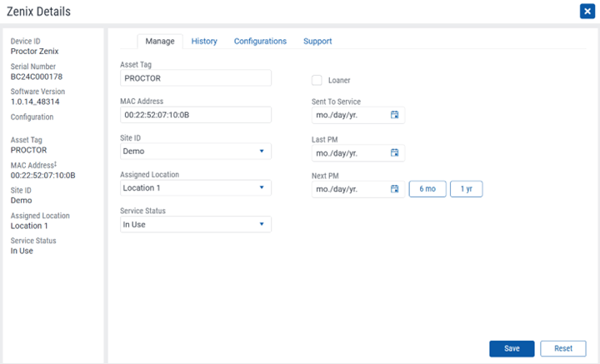Set Next PM to 1 yr
Image resolution: width=600 pixels, height=364 pixels.
click(x=466, y=189)
